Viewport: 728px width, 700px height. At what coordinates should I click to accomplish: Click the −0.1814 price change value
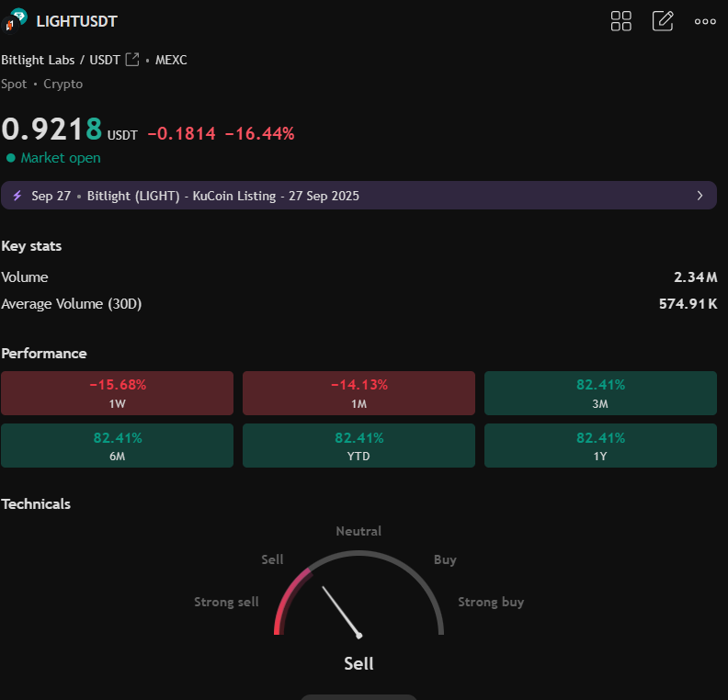coord(181,133)
